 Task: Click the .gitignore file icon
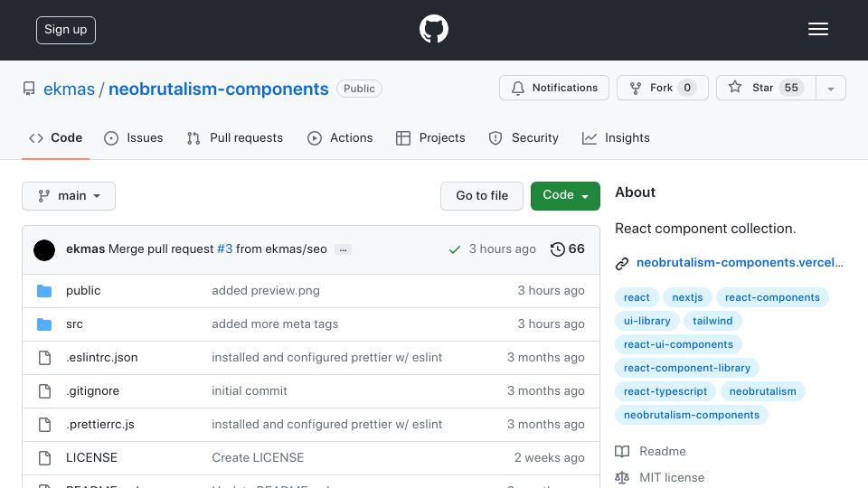coord(45,391)
